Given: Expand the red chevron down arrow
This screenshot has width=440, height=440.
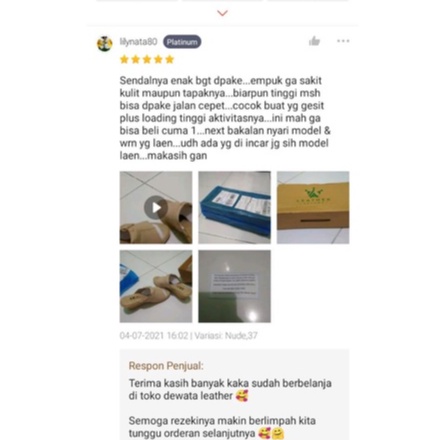Looking at the screenshot, I should (222, 13).
